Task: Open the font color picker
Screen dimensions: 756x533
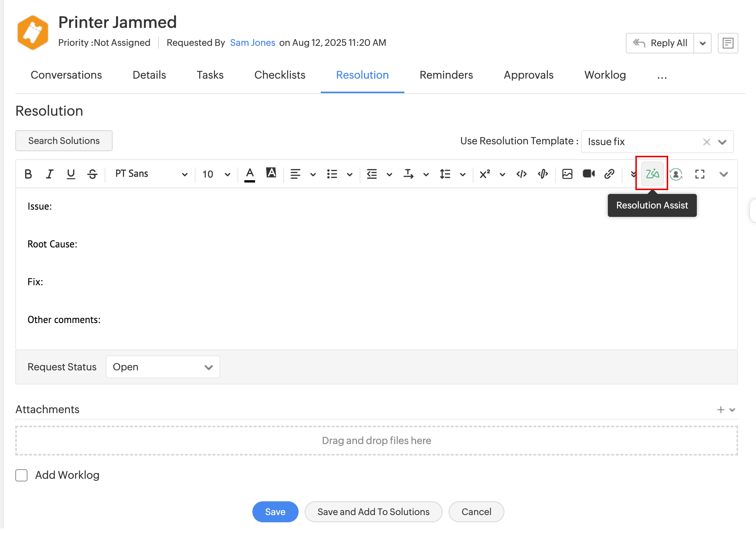Action: pyautogui.click(x=250, y=174)
